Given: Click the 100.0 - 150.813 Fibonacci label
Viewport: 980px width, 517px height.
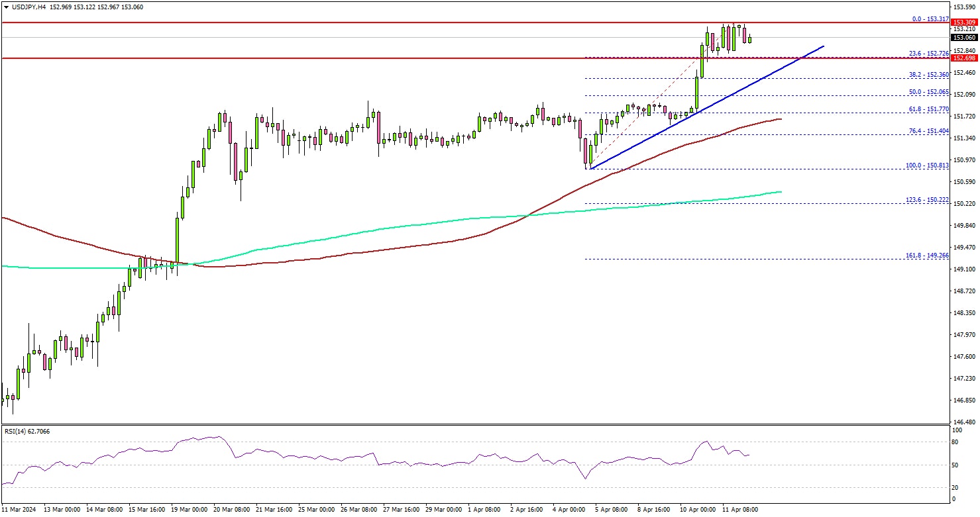Looking at the screenshot, I should point(929,165).
